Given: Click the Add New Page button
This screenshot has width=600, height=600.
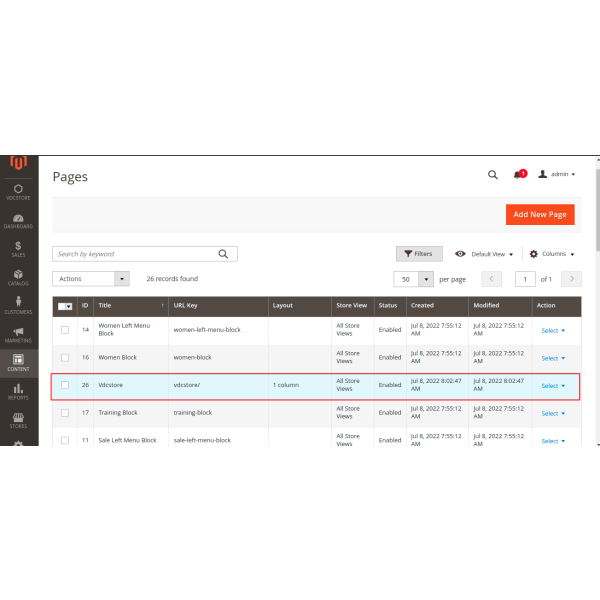Looking at the screenshot, I should click(539, 214).
